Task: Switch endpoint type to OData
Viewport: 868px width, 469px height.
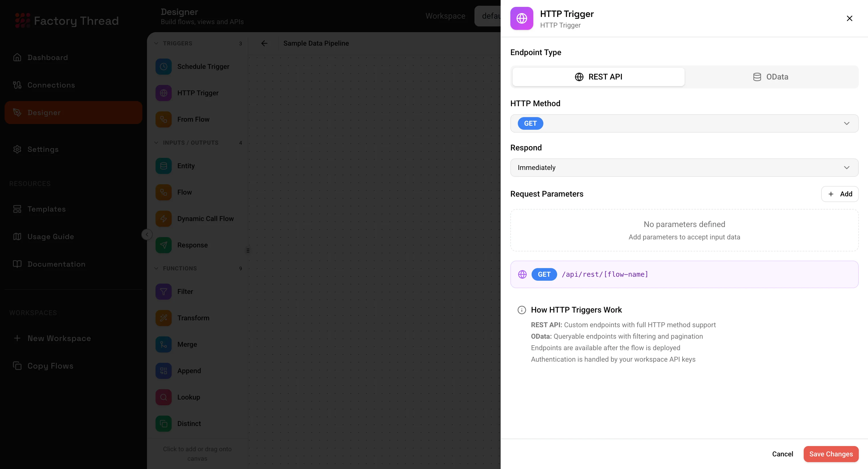Action: tap(771, 77)
